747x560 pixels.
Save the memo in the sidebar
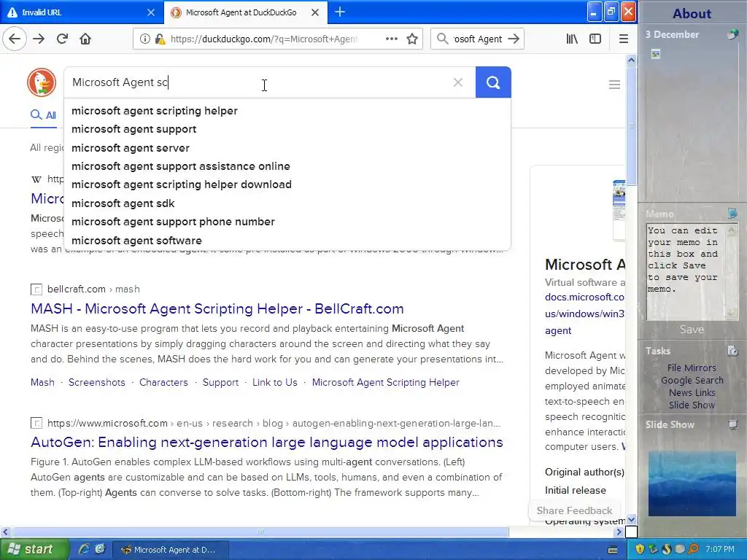coord(692,330)
